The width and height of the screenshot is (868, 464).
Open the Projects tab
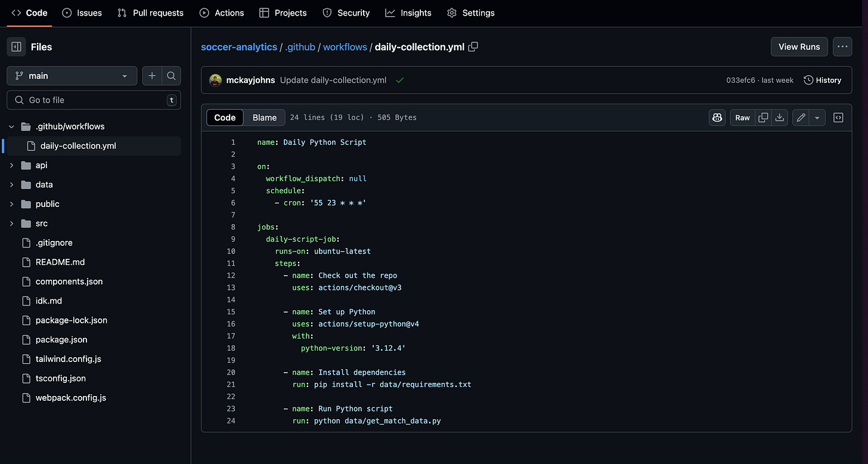[283, 13]
